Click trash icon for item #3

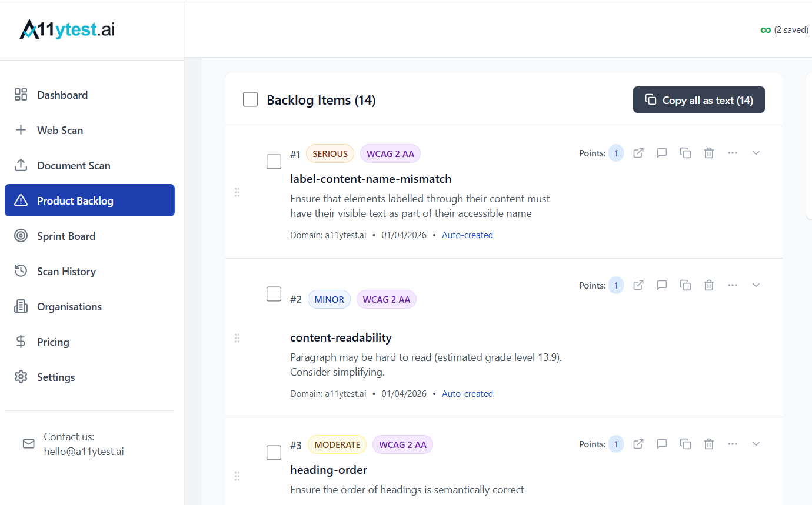[x=709, y=444]
